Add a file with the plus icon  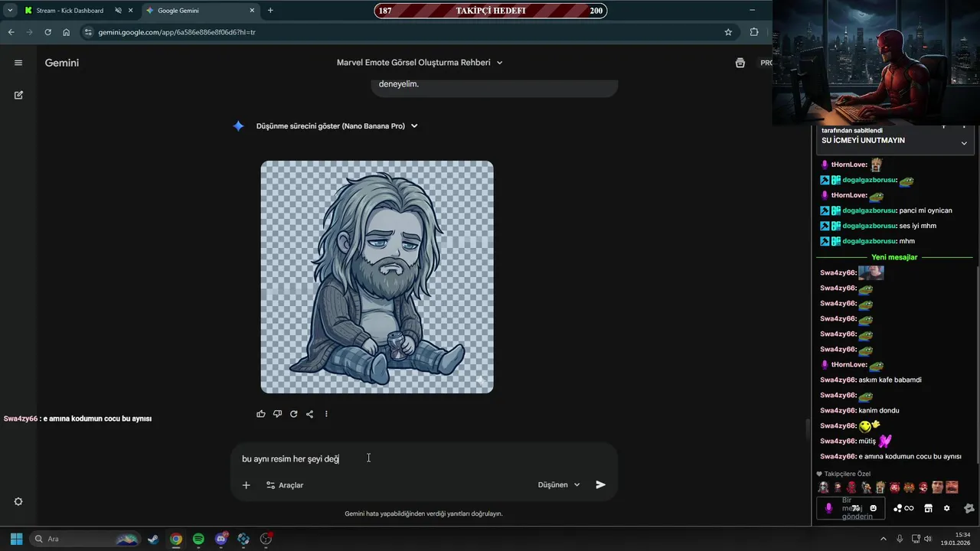(x=246, y=485)
